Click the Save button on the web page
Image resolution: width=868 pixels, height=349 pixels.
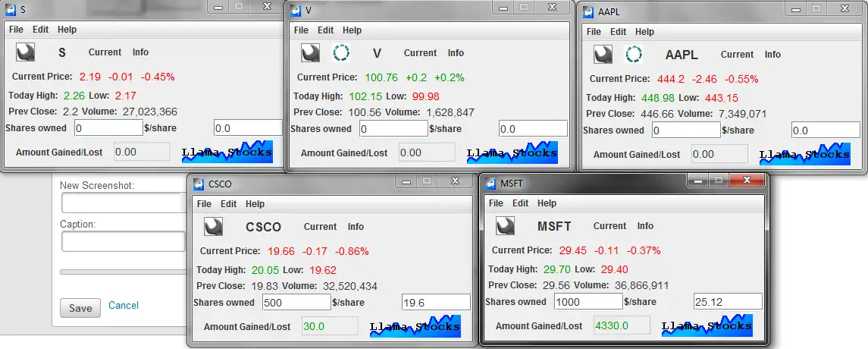(x=80, y=308)
